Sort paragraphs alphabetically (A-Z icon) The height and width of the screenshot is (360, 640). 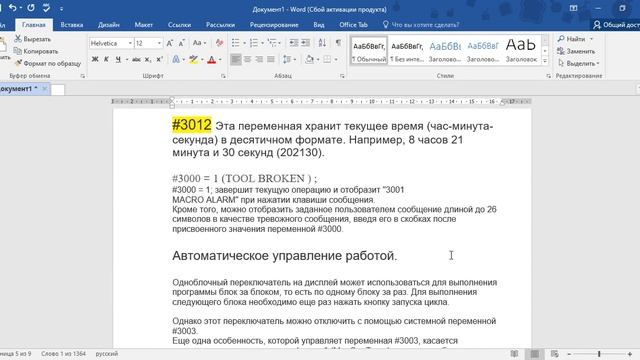(x=322, y=43)
